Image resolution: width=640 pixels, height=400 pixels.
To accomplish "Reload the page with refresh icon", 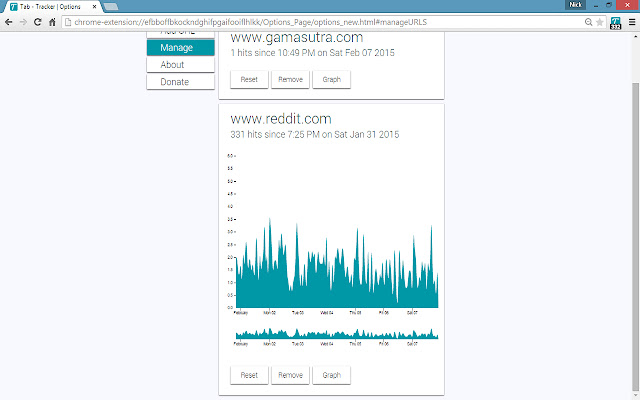I will pos(38,22).
